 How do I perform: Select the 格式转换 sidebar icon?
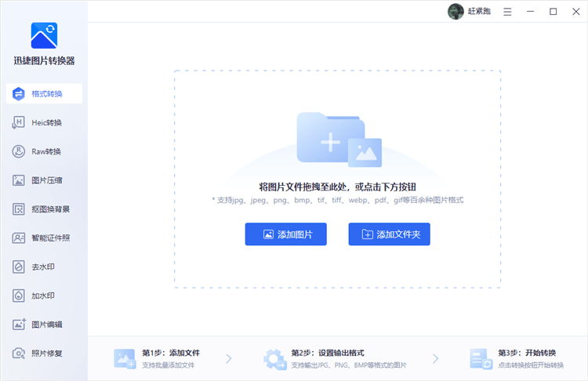tap(18, 94)
